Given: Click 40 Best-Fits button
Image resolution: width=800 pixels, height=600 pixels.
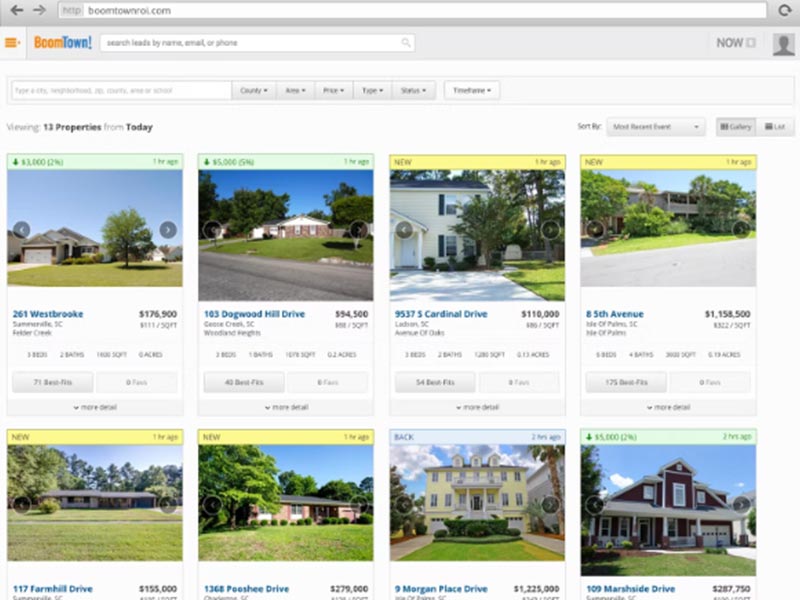Looking at the screenshot, I should (x=244, y=382).
